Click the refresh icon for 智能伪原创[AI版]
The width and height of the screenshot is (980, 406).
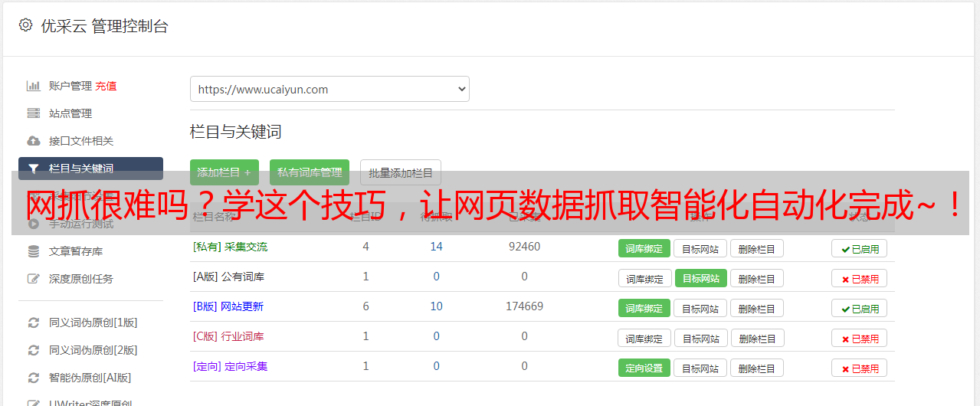click(x=33, y=378)
